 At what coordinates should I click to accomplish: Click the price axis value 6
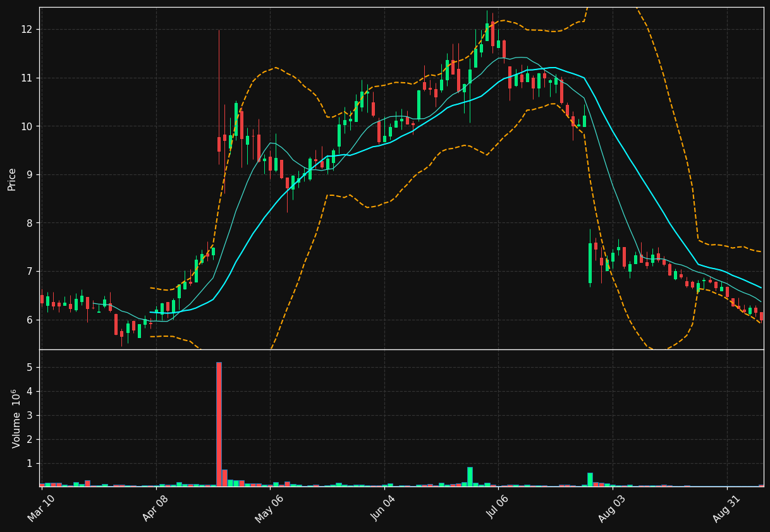tap(30, 320)
